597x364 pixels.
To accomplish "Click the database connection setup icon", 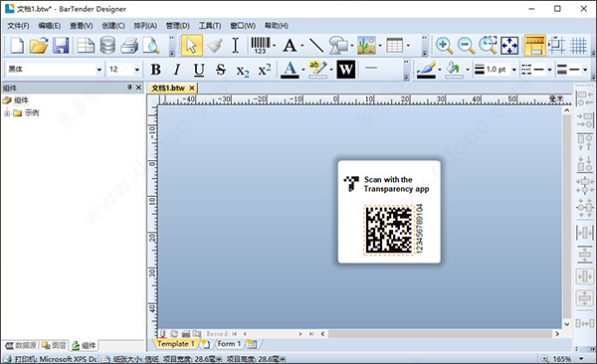I will [x=107, y=46].
